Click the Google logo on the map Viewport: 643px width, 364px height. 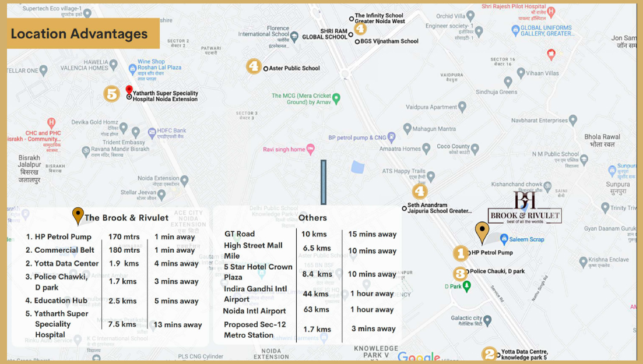click(x=419, y=357)
